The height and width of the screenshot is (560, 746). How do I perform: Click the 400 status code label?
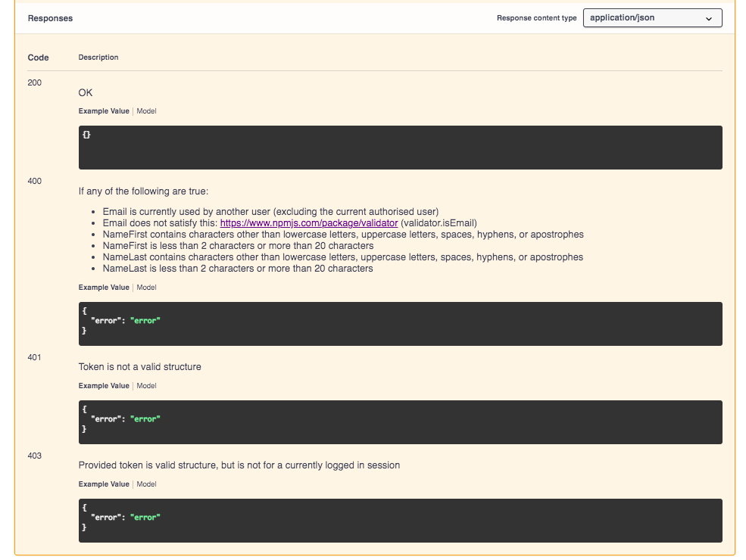[x=34, y=181]
